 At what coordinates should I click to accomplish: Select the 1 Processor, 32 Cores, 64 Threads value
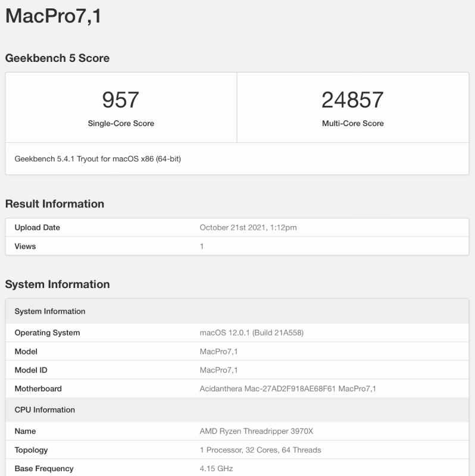click(x=260, y=450)
